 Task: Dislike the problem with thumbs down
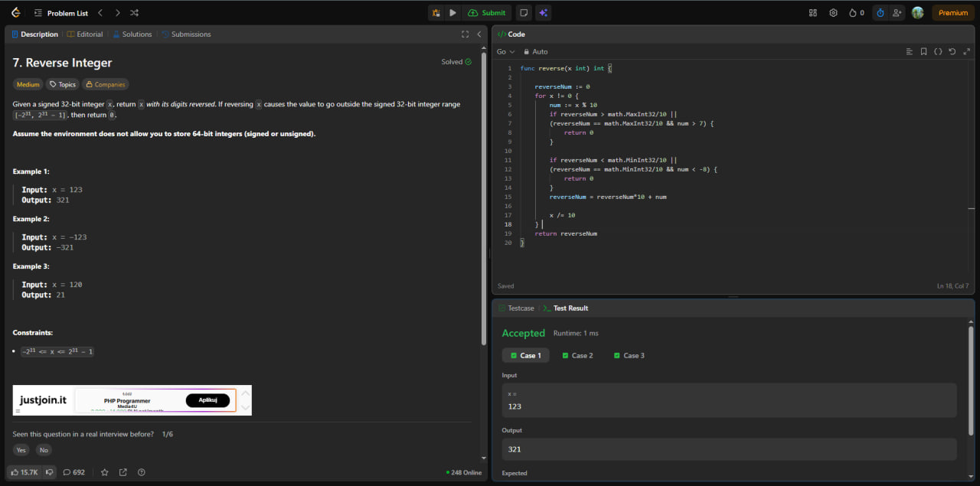pos(49,472)
